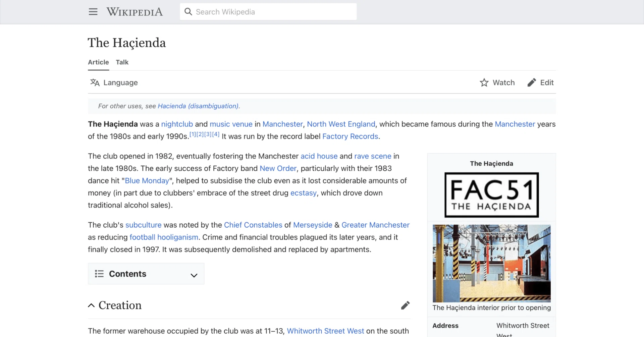The width and height of the screenshot is (644, 337).
Task: Open the rave scene link
Action: (373, 156)
